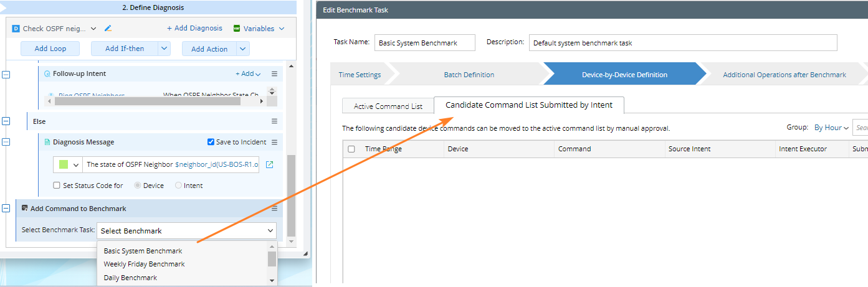Click the Add Diagnosis link
The image size is (868, 287).
(194, 28)
